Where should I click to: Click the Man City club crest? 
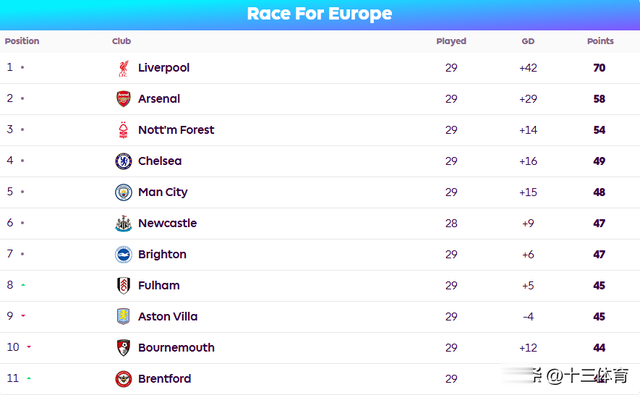(123, 192)
